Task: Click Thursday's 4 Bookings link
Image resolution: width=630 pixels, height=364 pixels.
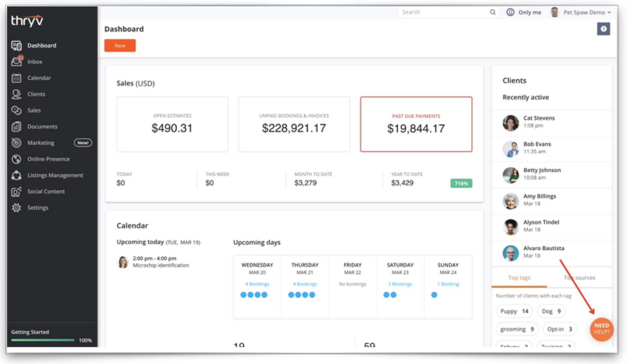Action: 305,284
